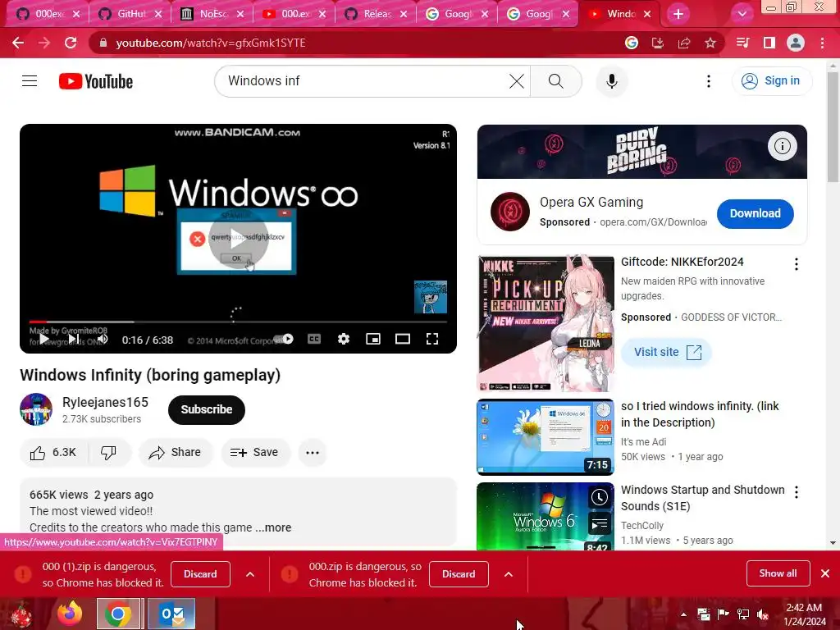This screenshot has height=630, width=840.
Task: Open more actions ellipsis under video
Action: (x=313, y=453)
